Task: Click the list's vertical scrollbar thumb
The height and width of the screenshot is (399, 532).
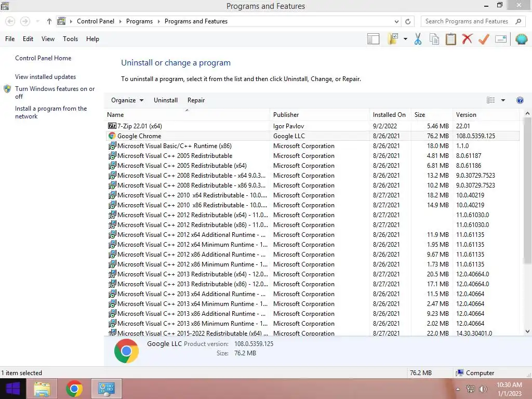Action: [x=527, y=191]
